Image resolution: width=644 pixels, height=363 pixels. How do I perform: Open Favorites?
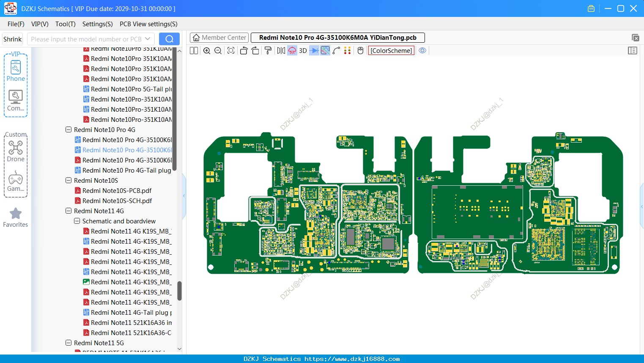(16, 218)
